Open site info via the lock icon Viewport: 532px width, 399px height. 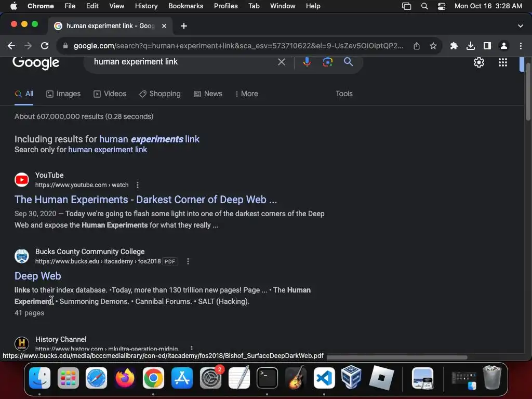pyautogui.click(x=65, y=46)
